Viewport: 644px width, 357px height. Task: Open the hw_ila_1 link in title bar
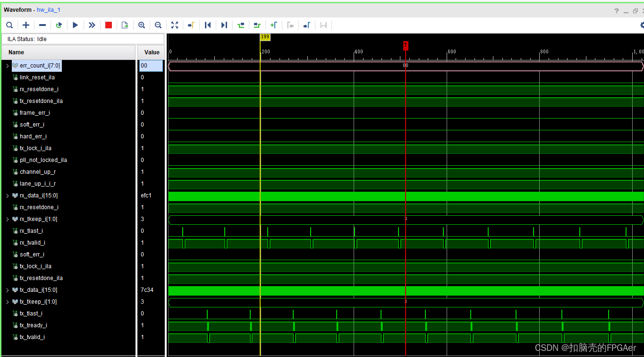[x=48, y=9]
